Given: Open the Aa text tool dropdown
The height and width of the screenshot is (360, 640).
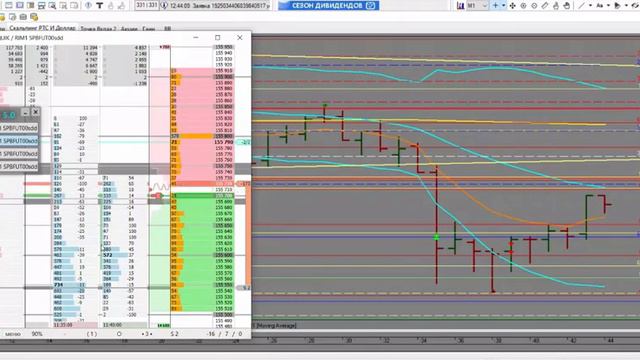Looking at the screenshot, I should pos(608,5).
